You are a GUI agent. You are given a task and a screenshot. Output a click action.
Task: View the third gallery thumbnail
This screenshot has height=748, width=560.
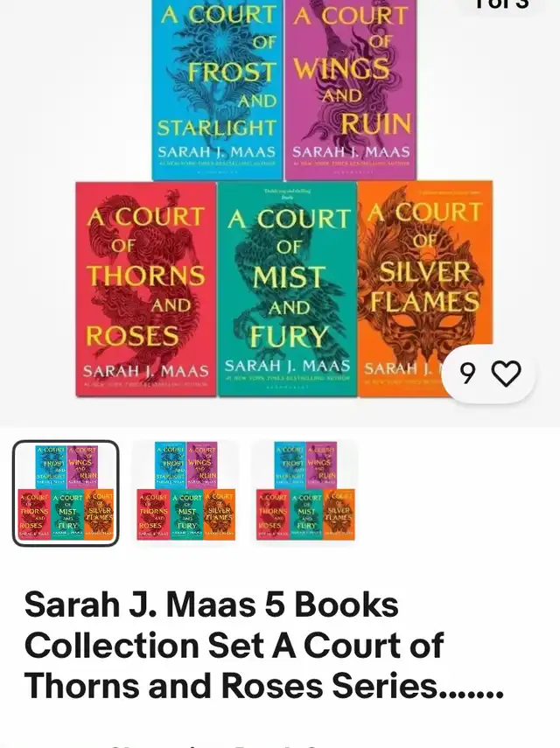(305, 493)
